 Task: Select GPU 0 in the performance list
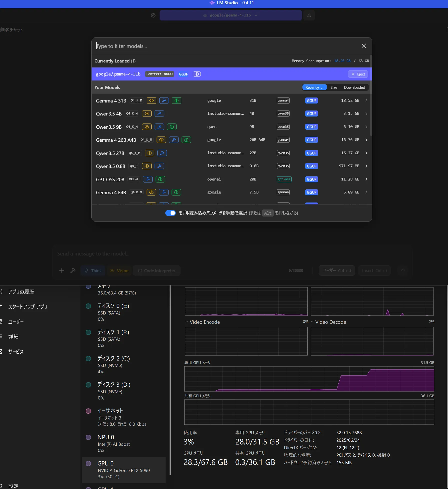click(124, 470)
